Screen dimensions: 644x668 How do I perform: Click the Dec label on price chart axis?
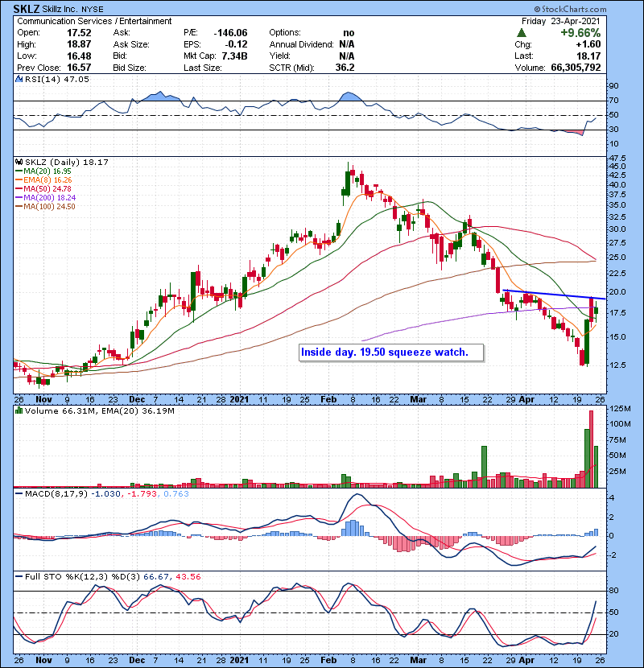point(137,399)
